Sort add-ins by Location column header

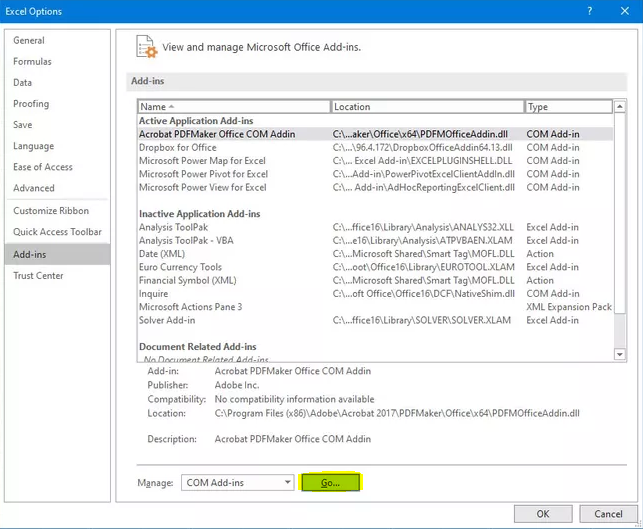(x=428, y=107)
